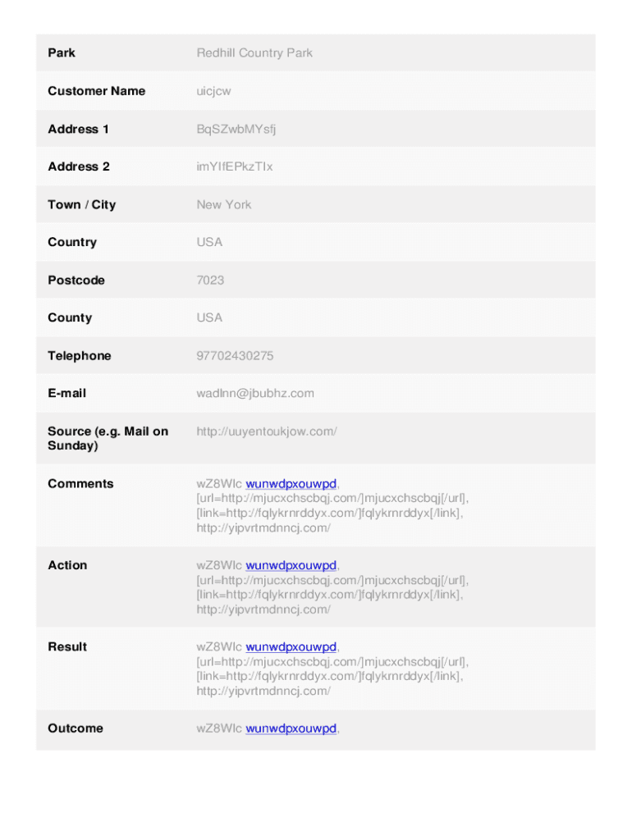Click the Postcode value 7023

click(x=210, y=280)
